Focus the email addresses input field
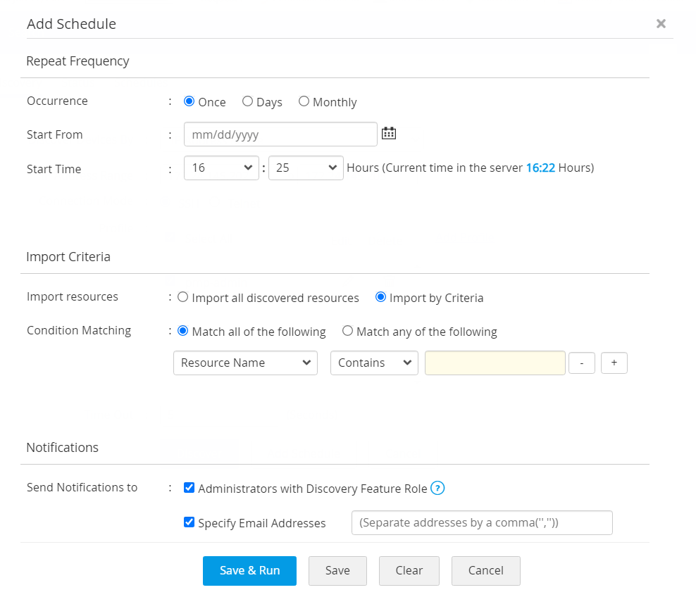The image size is (696, 616). (x=482, y=523)
